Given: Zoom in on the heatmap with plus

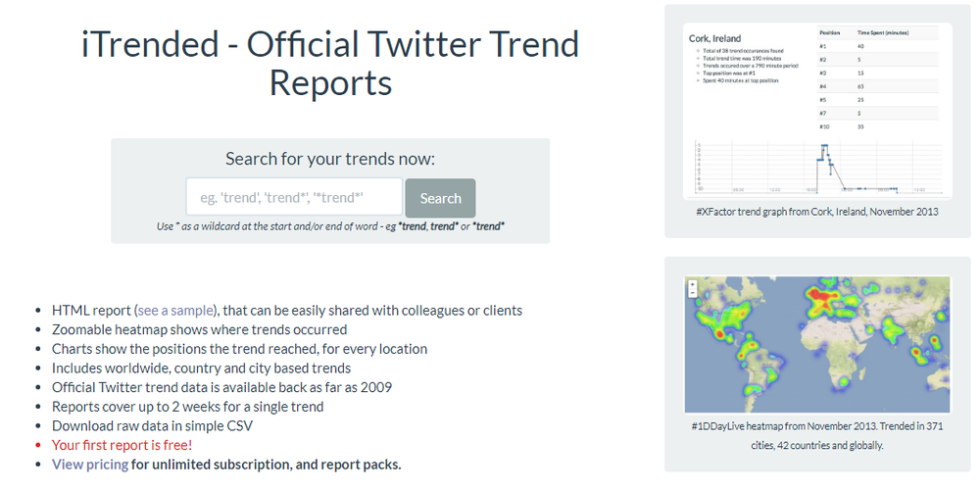Looking at the screenshot, I should point(693,285).
